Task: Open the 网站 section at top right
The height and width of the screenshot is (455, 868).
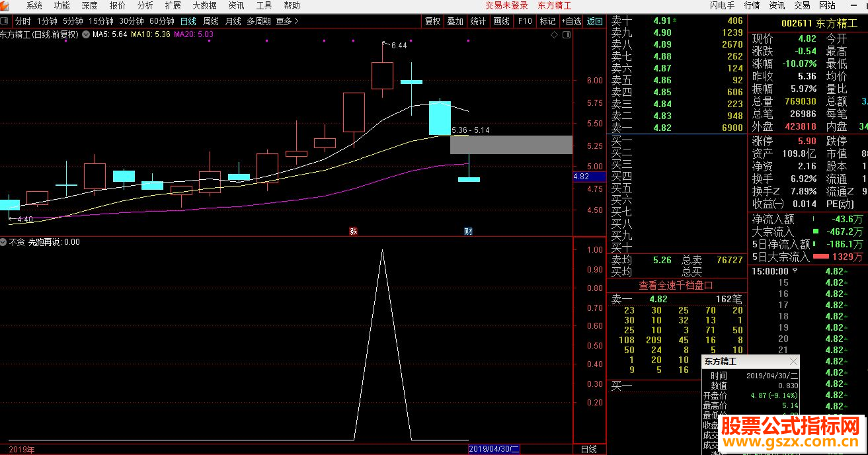Action: [828, 5]
